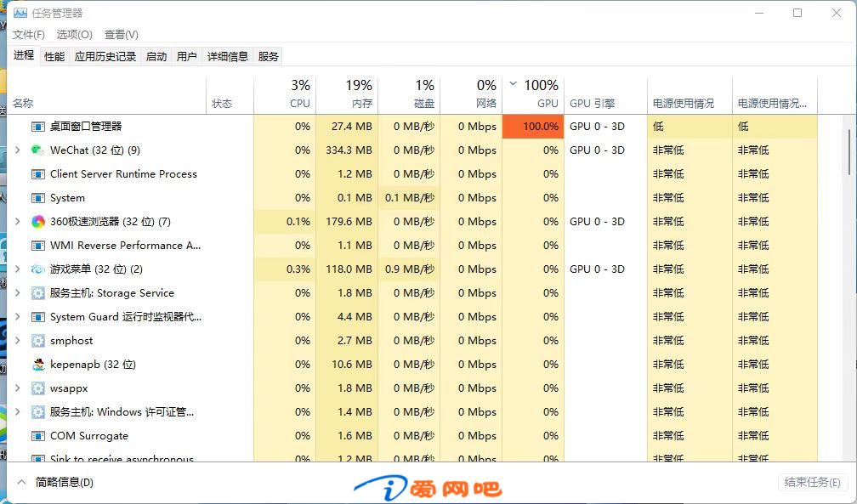This screenshot has height=504, width=857.
Task: Click the COM Surrogate icon
Action: pyautogui.click(x=37, y=436)
